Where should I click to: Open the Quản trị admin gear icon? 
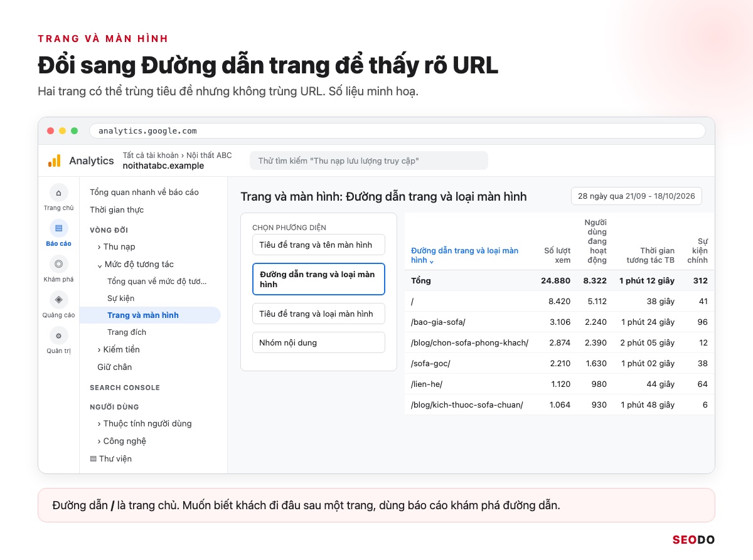click(x=58, y=335)
